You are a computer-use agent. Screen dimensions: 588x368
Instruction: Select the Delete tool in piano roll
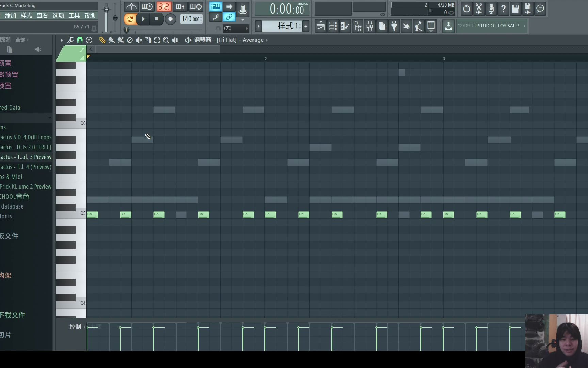[130, 40]
